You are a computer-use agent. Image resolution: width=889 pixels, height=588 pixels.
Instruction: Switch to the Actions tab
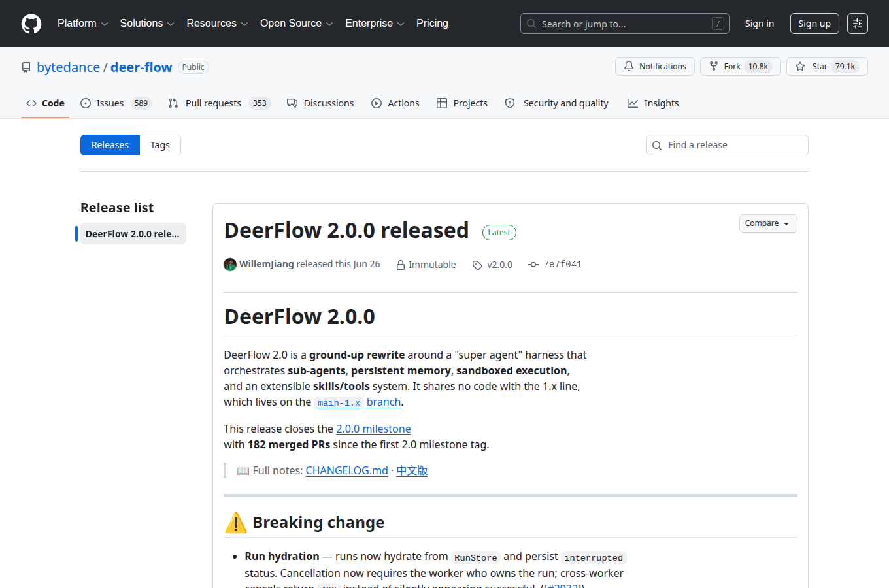[395, 103]
